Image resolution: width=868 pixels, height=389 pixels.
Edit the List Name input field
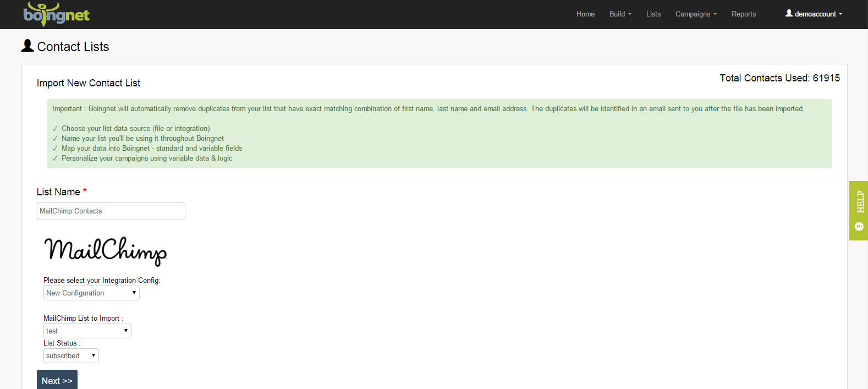pos(111,211)
